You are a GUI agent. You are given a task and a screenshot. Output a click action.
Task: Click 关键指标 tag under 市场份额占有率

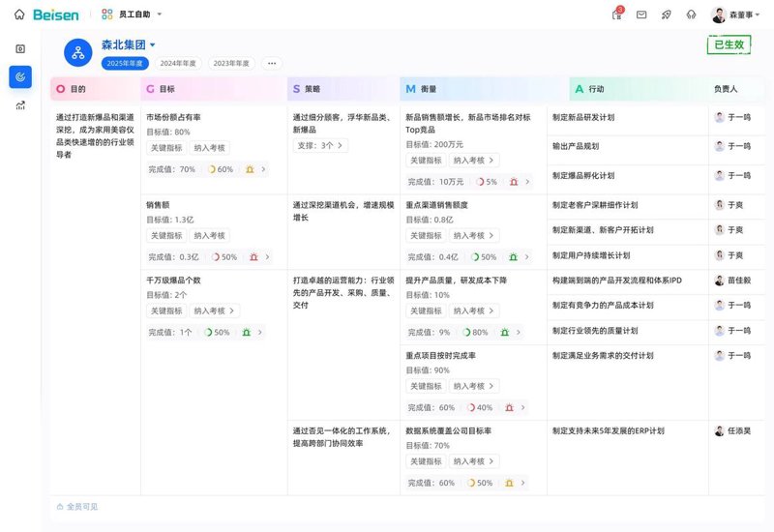[x=166, y=148]
